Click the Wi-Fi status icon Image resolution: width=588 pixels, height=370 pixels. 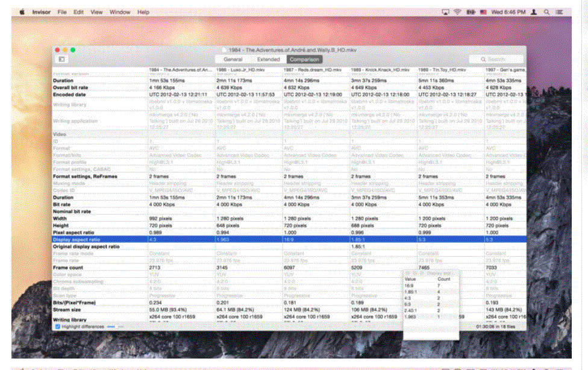point(457,12)
